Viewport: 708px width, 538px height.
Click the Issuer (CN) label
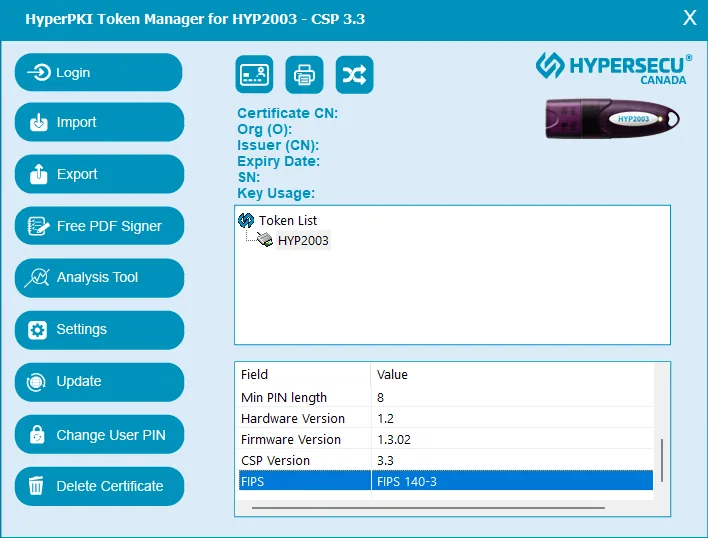(278, 145)
